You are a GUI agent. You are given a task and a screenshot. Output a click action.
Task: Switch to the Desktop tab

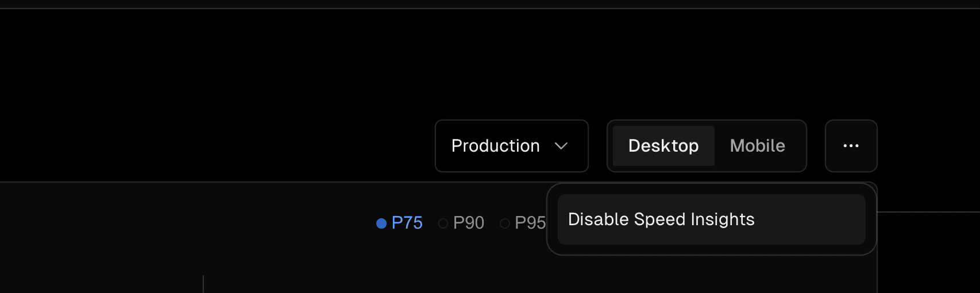click(x=663, y=146)
